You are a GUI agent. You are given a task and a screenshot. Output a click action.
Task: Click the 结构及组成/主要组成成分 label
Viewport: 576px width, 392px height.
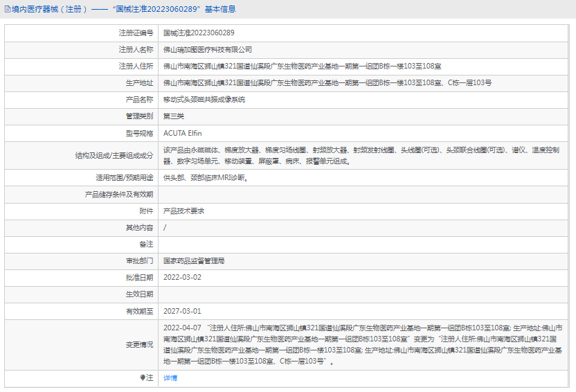(114, 155)
